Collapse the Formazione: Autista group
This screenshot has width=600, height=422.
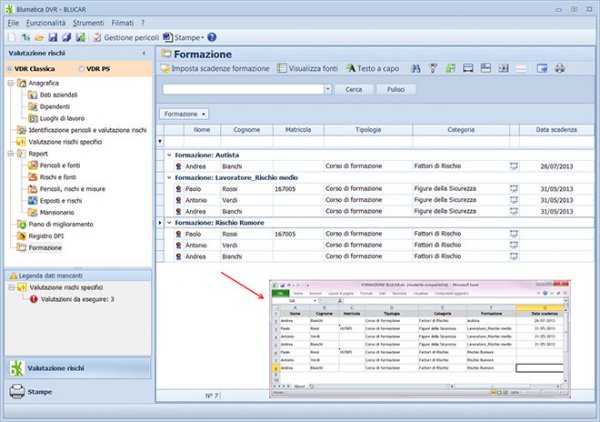pyautogui.click(x=168, y=155)
